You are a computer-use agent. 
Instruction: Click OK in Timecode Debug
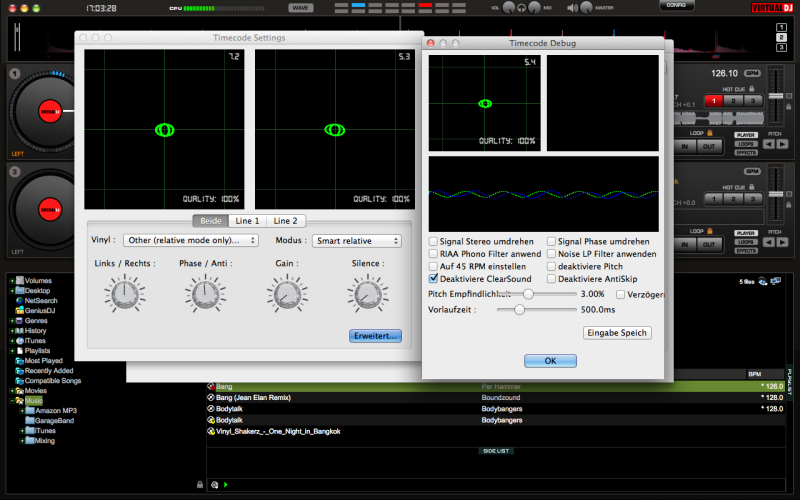551,361
